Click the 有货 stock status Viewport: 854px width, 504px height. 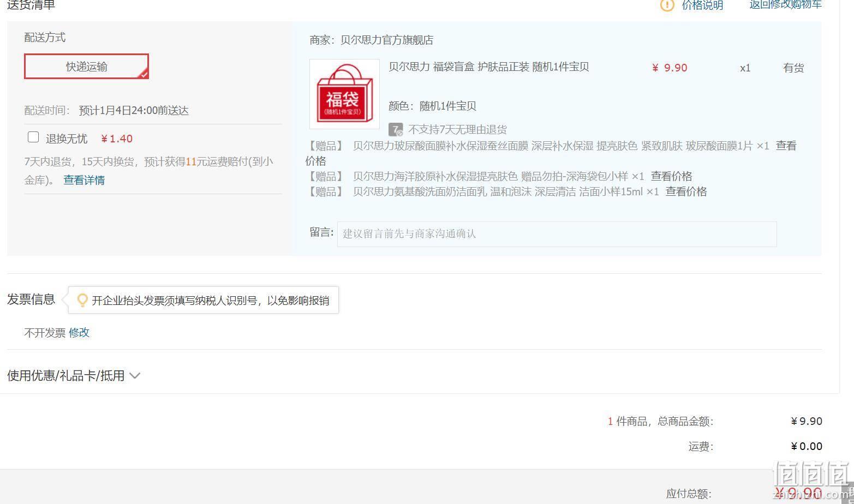pyautogui.click(x=793, y=68)
